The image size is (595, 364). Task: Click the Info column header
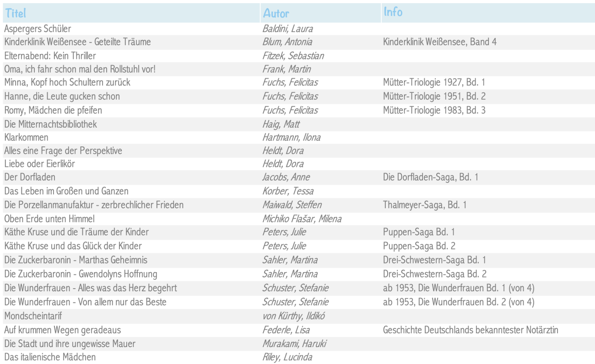pos(393,12)
